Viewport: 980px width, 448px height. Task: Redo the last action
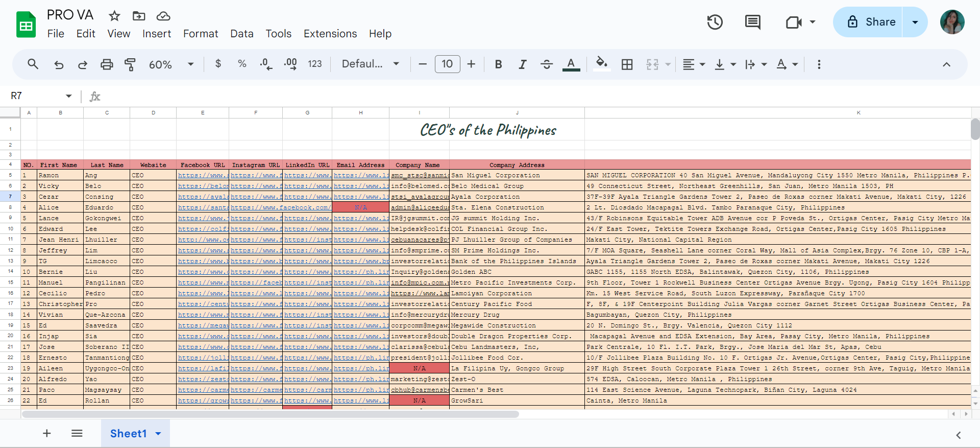pyautogui.click(x=83, y=64)
